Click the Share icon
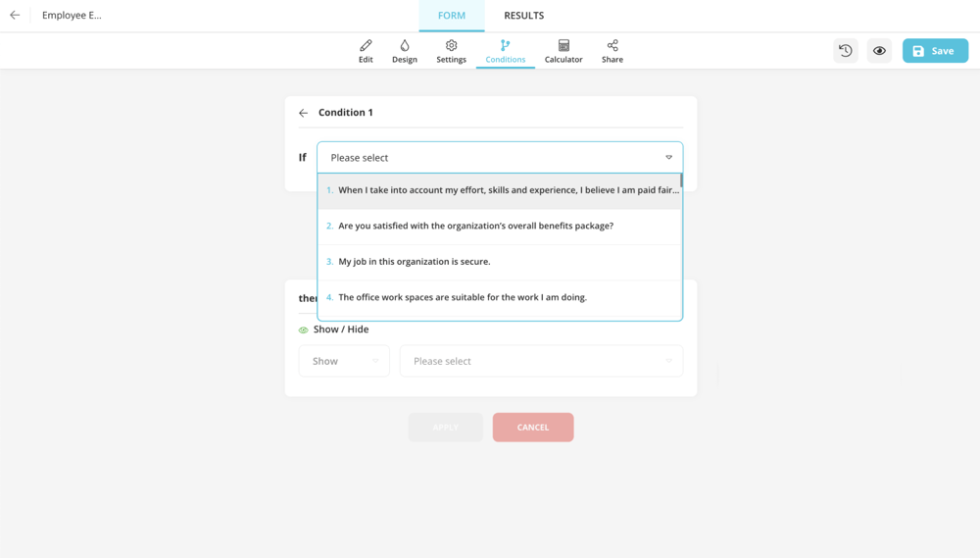The width and height of the screenshot is (980, 558). [x=612, y=46]
